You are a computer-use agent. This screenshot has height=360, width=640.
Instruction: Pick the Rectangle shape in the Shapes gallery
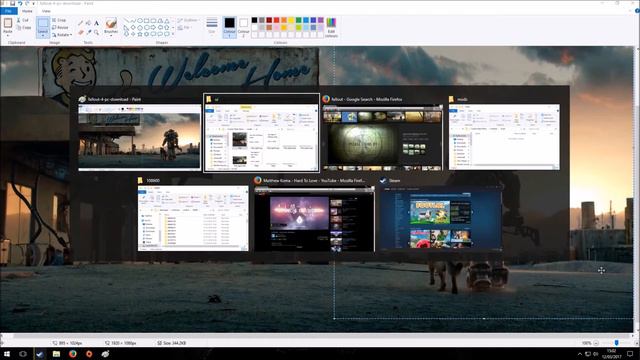click(x=147, y=20)
